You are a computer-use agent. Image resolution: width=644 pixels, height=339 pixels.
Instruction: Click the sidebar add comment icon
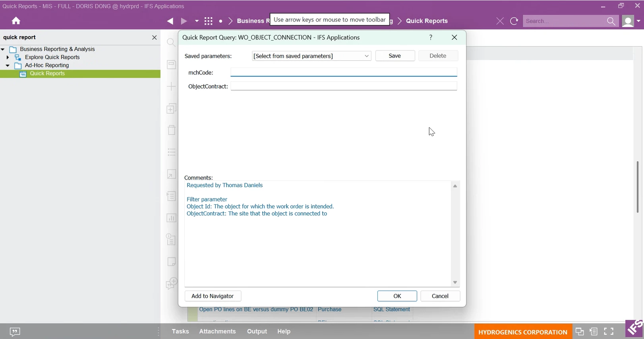point(171,283)
